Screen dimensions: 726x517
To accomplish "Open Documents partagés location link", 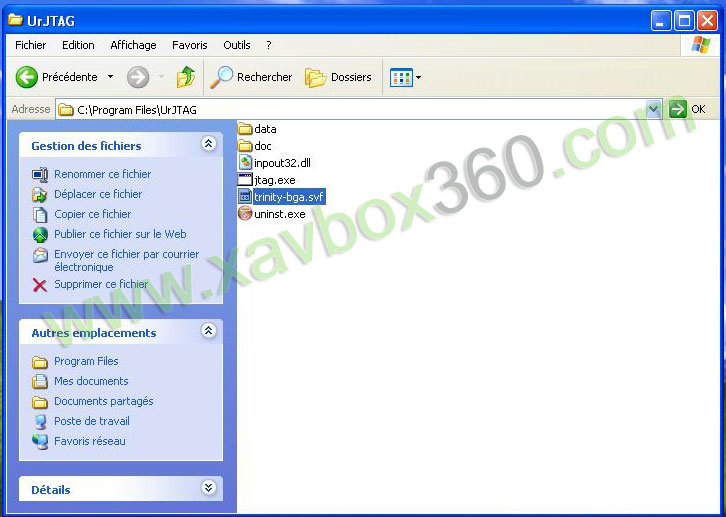I will click(x=104, y=401).
